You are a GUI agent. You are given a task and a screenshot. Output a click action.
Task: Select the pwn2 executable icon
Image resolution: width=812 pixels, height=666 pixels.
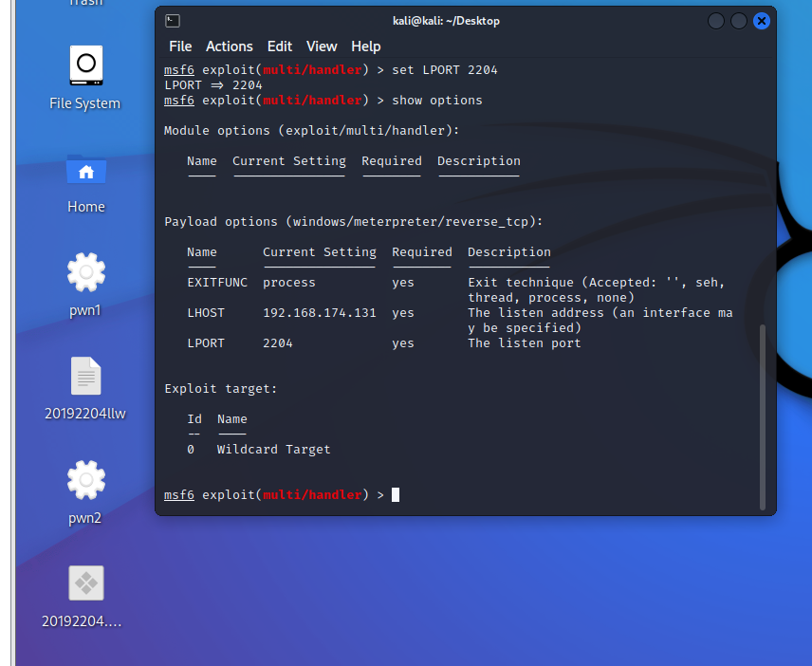(86, 480)
